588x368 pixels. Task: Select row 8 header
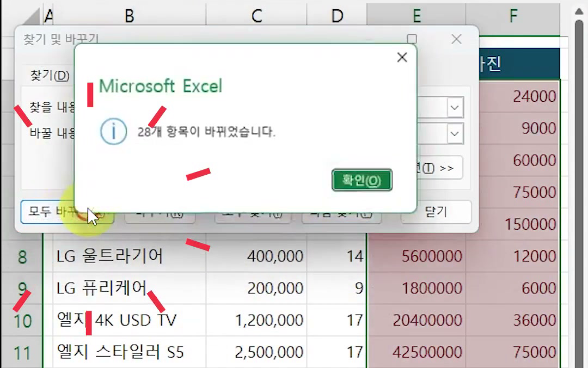coord(22,256)
